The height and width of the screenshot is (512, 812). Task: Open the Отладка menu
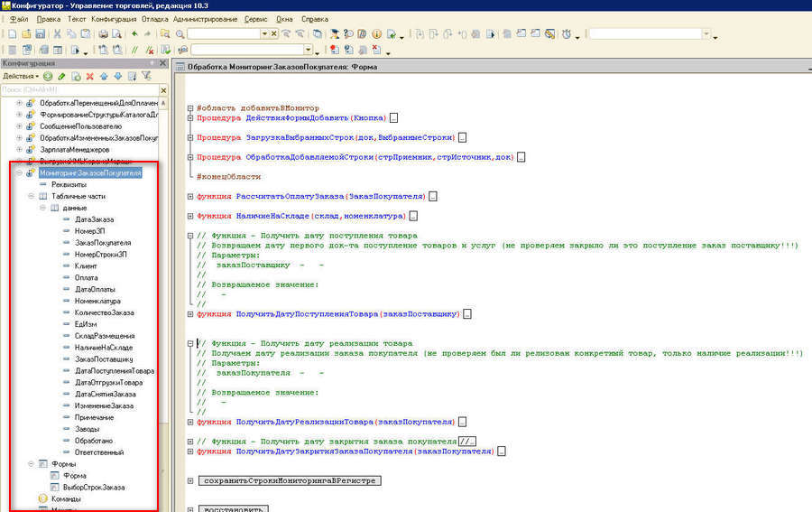[154, 18]
